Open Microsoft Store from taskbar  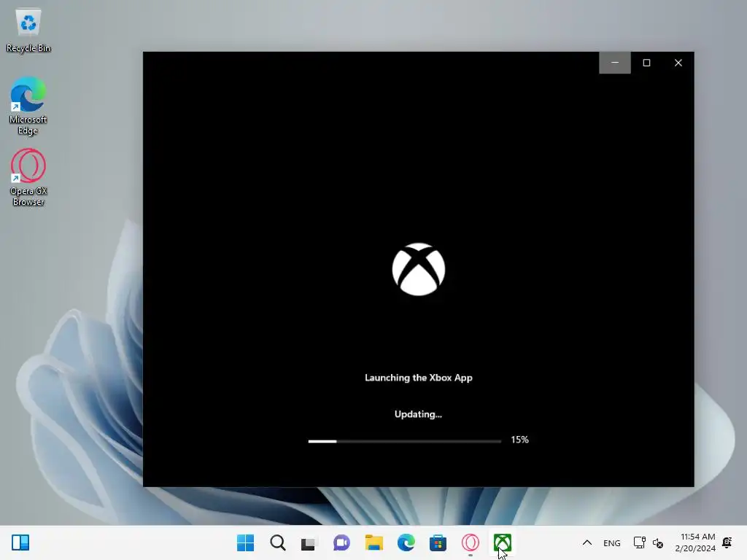pyautogui.click(x=438, y=542)
